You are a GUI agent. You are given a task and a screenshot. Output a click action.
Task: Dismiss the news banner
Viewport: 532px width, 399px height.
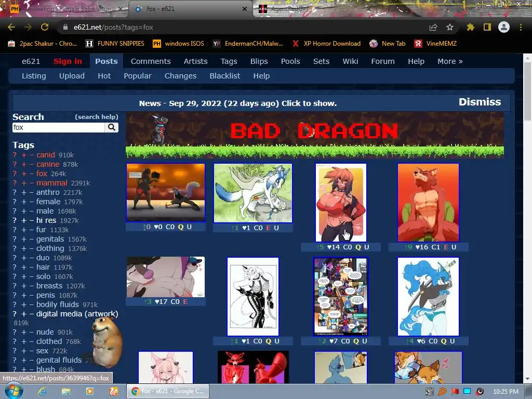[480, 102]
